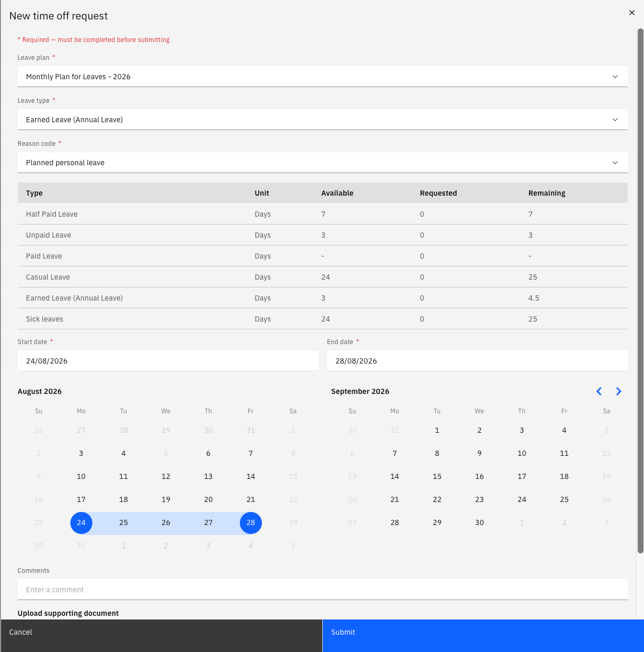Viewport: 644px width, 652px height.
Task: Pick August 25 in the calendar
Action: point(123,523)
